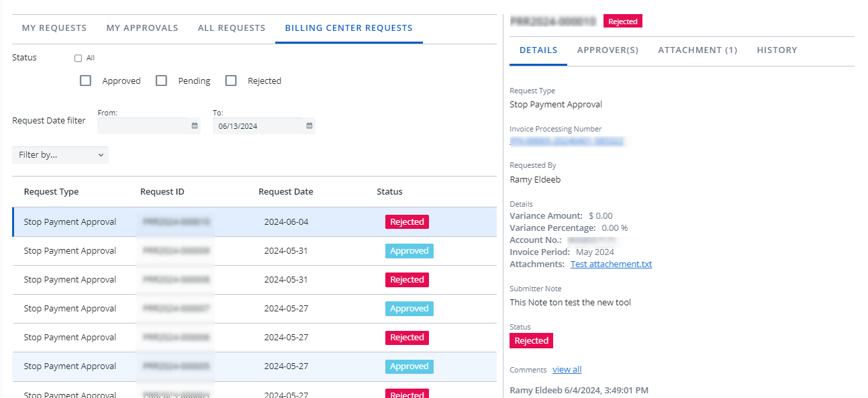This screenshot has height=398, width=868.
Task: Click the To date field showing 06/13/2024
Action: (x=258, y=126)
